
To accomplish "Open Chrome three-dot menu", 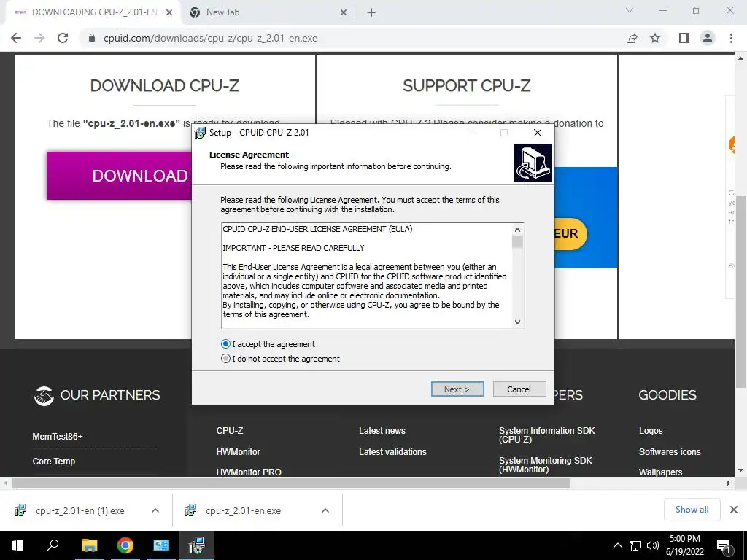I will tap(731, 38).
